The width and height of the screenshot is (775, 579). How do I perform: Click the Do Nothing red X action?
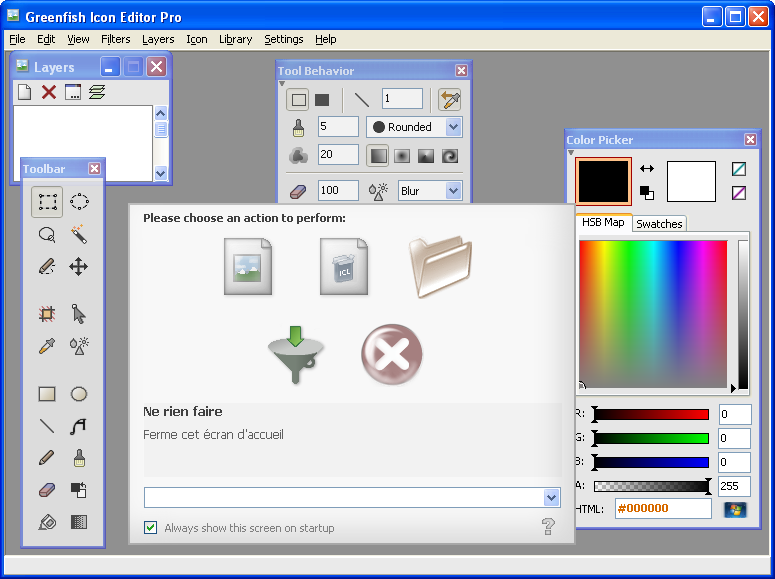coord(392,355)
